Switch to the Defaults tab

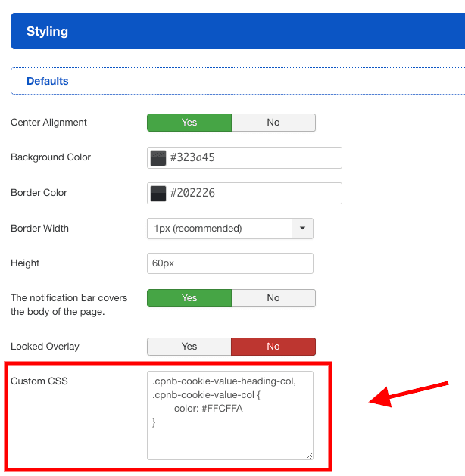48,81
